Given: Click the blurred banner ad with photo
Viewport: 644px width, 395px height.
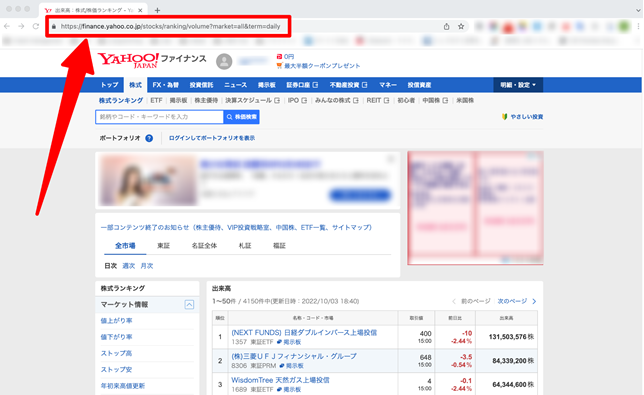Looking at the screenshot, I should (248, 180).
